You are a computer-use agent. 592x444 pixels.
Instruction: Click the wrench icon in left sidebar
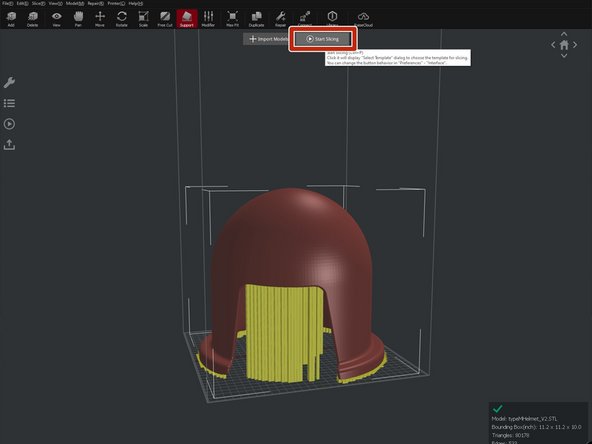tap(9, 82)
